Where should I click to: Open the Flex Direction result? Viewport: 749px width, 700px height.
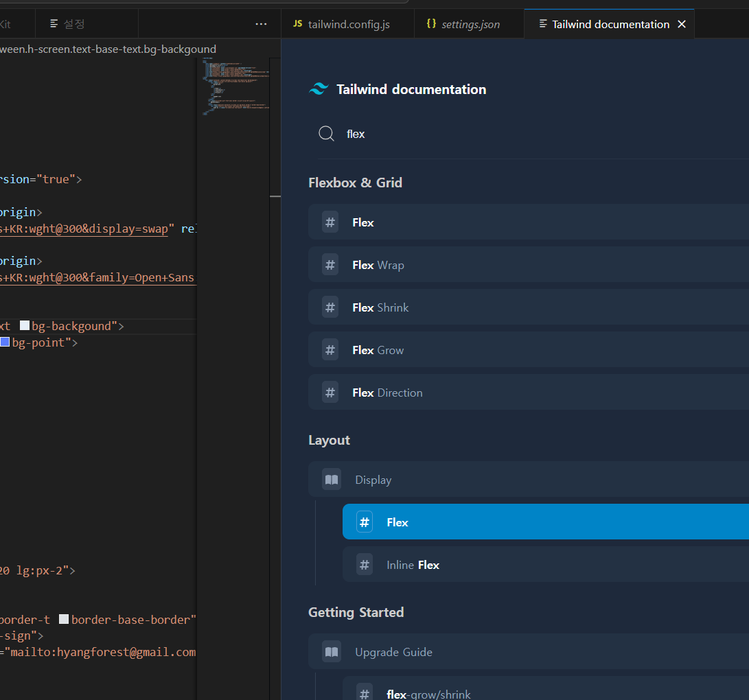point(529,392)
